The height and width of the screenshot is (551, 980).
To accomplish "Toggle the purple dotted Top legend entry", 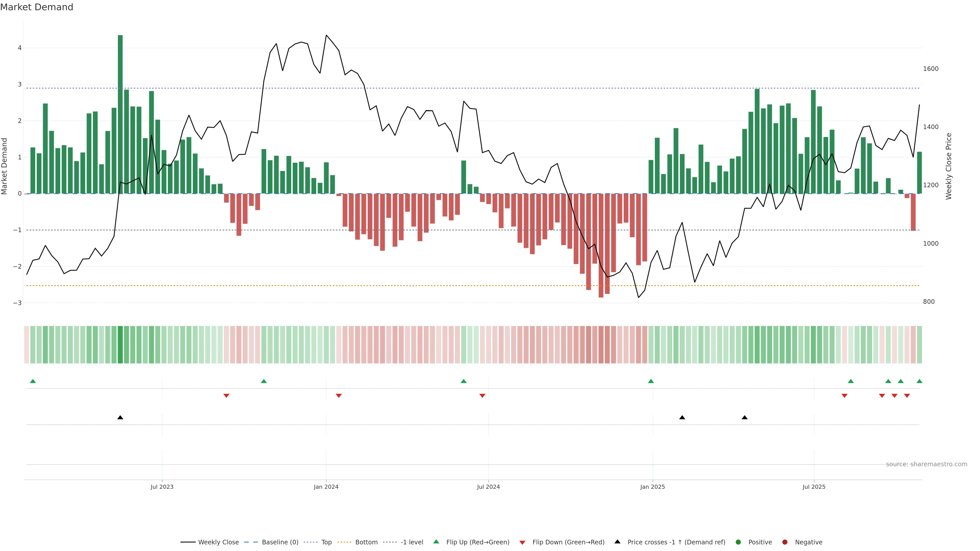I will (326, 542).
